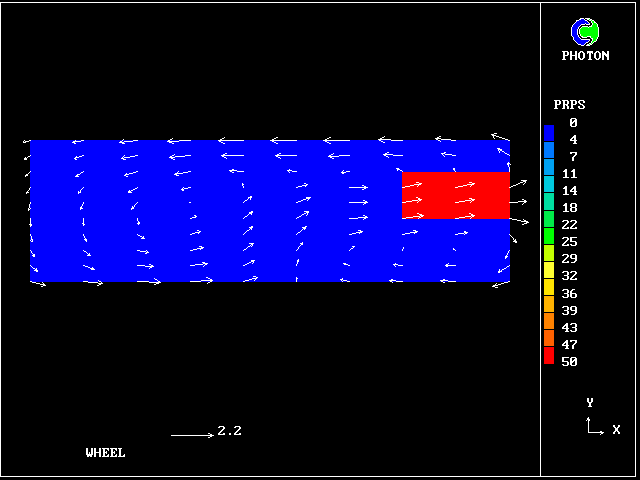Image resolution: width=640 pixels, height=480 pixels.
Task: Click the legend number 25
Action: (569, 242)
